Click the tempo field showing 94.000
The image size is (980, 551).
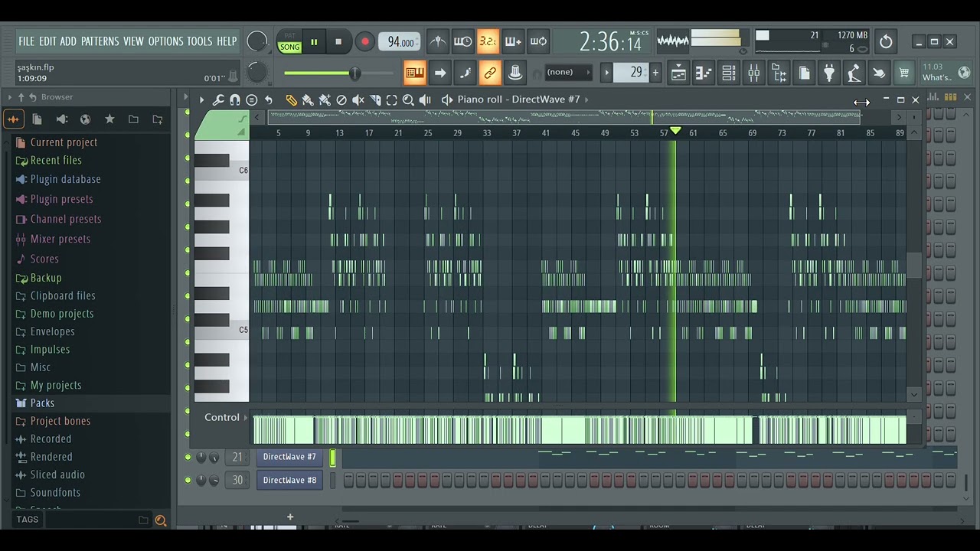click(x=400, y=42)
